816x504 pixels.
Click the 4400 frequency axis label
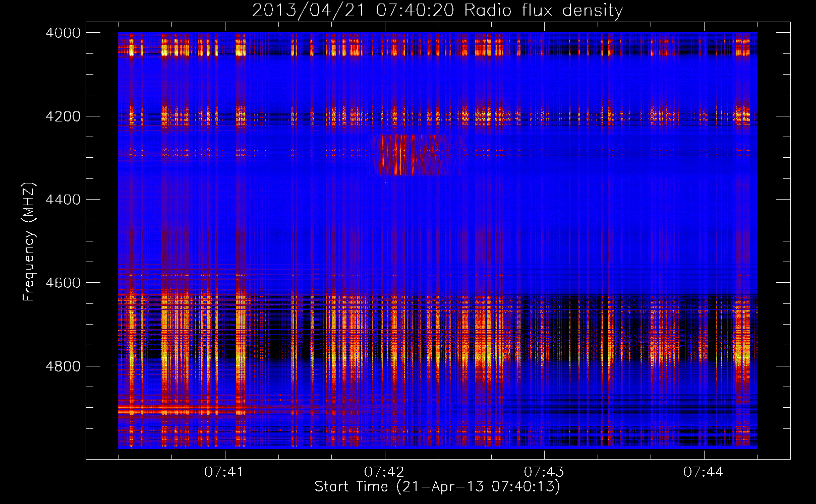63,200
